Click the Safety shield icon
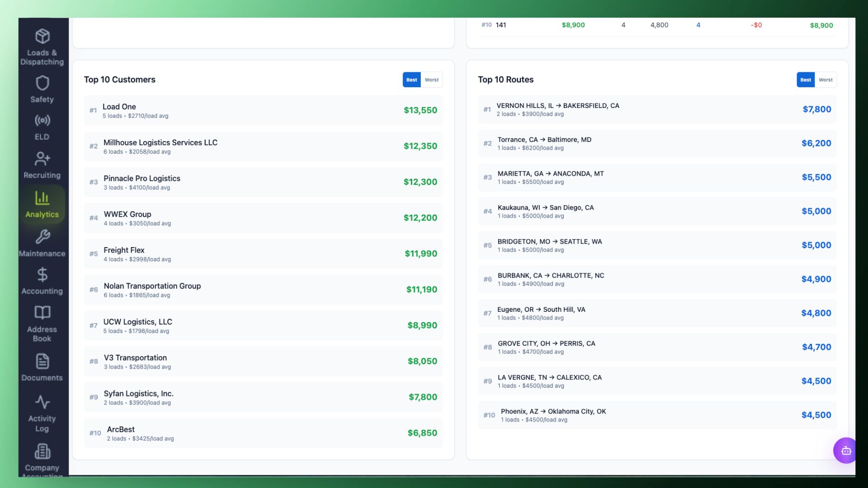Viewport: 868px width, 488px height. pos(42,83)
